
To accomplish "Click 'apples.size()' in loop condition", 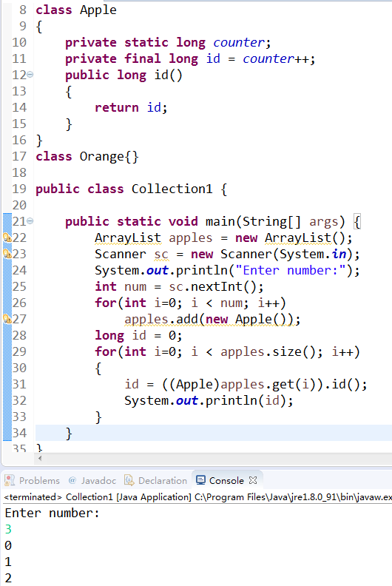I will (268, 352).
